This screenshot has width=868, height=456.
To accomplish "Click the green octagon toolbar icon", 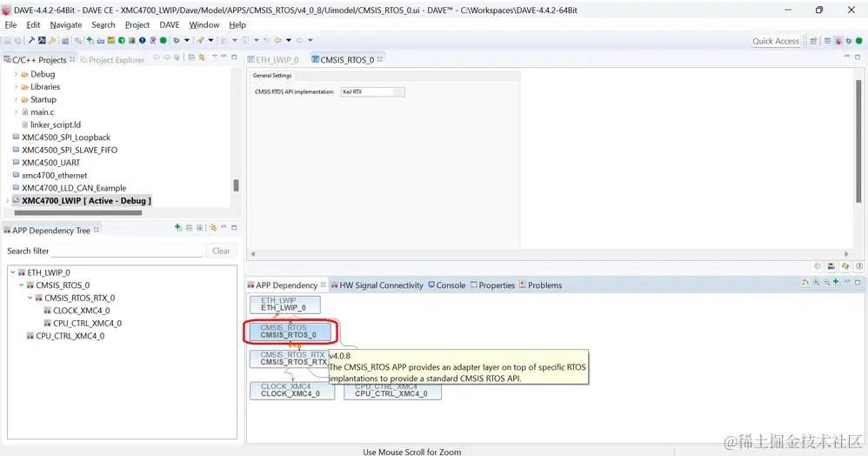I will [x=164, y=40].
